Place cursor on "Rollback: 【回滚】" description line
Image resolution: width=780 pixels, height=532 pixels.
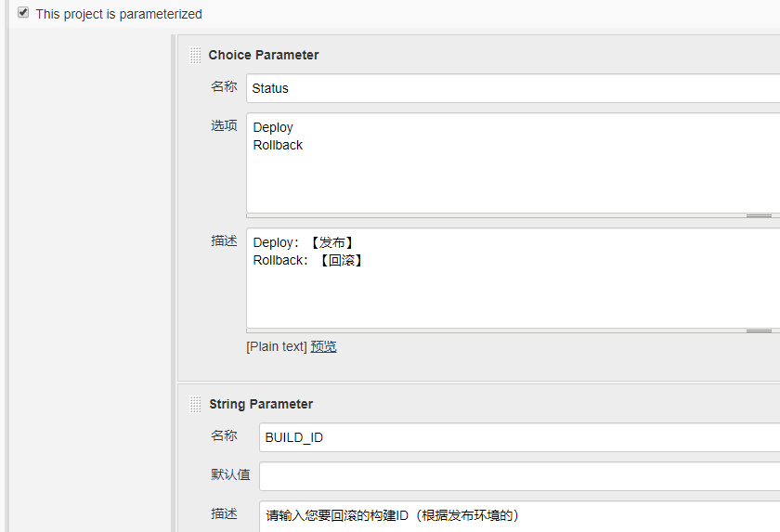tap(307, 261)
